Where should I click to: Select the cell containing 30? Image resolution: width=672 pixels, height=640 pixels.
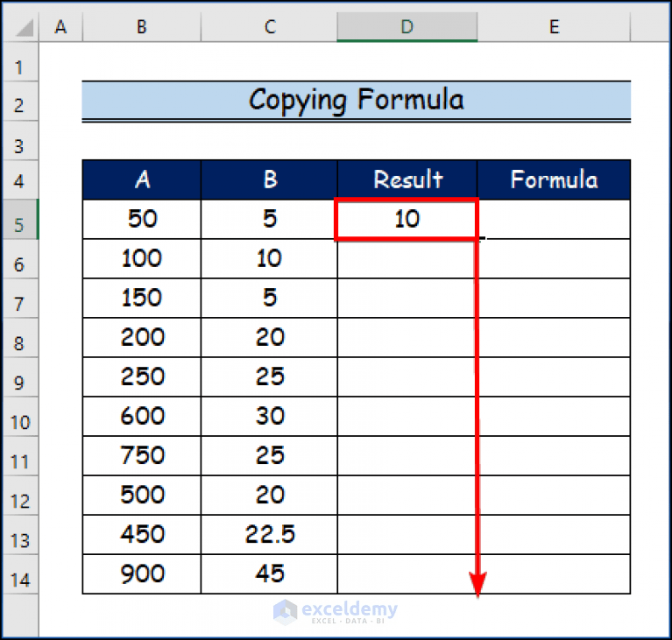coord(269,417)
